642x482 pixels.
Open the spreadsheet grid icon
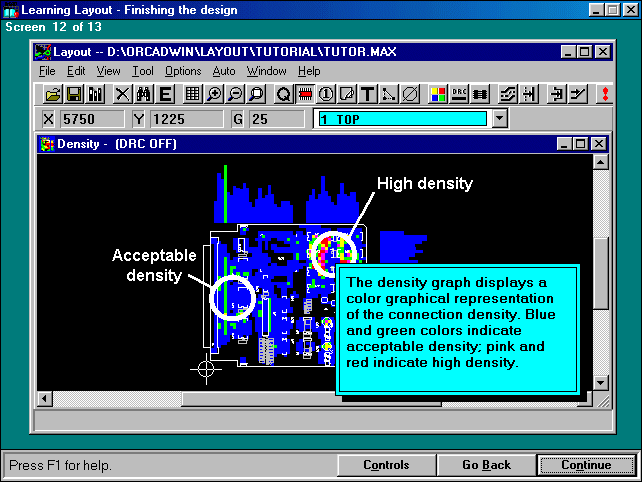pos(193,94)
